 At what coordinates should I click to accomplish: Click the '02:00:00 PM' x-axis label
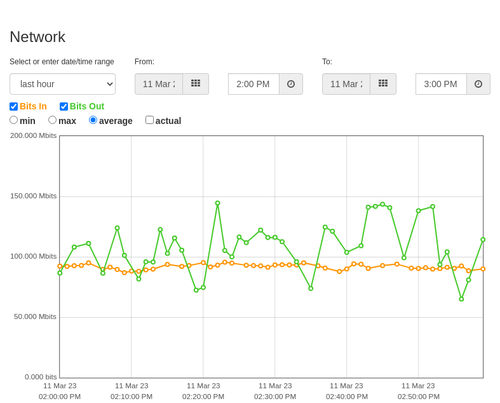point(60,397)
